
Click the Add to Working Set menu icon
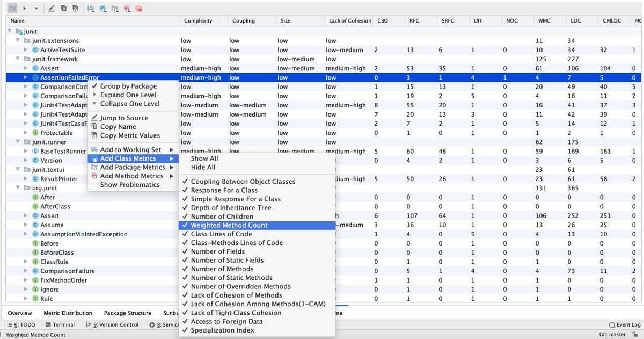coord(94,150)
